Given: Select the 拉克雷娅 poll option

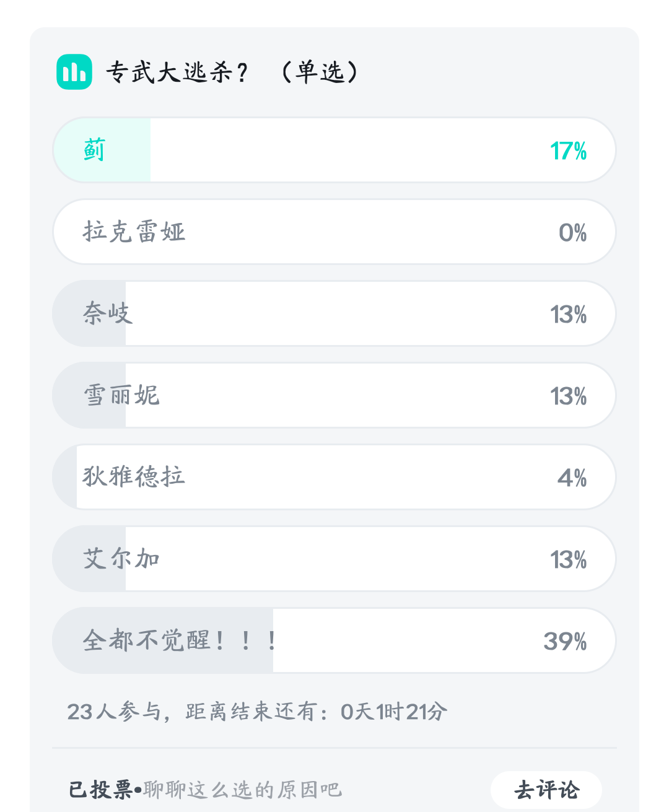Looking at the screenshot, I should pyautogui.click(x=334, y=232).
